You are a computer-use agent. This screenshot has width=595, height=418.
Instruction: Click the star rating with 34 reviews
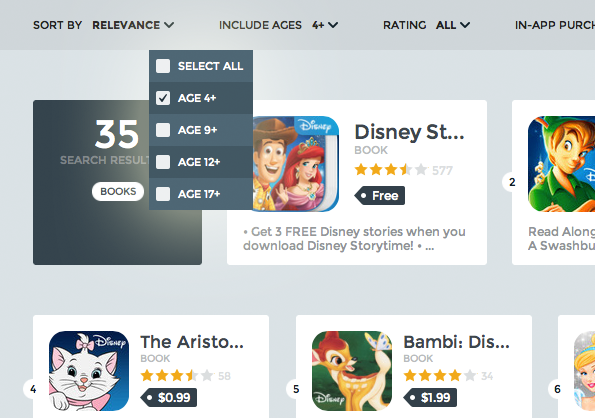[440, 376]
